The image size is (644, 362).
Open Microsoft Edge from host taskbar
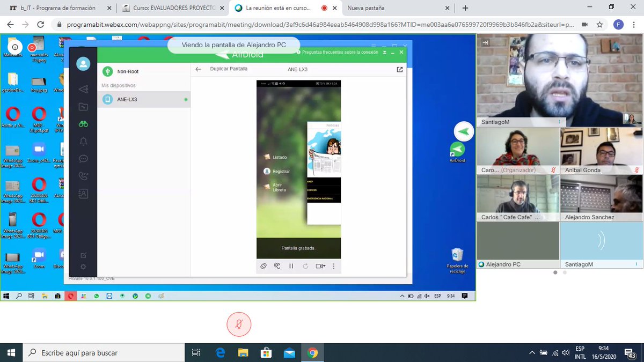coord(220,352)
